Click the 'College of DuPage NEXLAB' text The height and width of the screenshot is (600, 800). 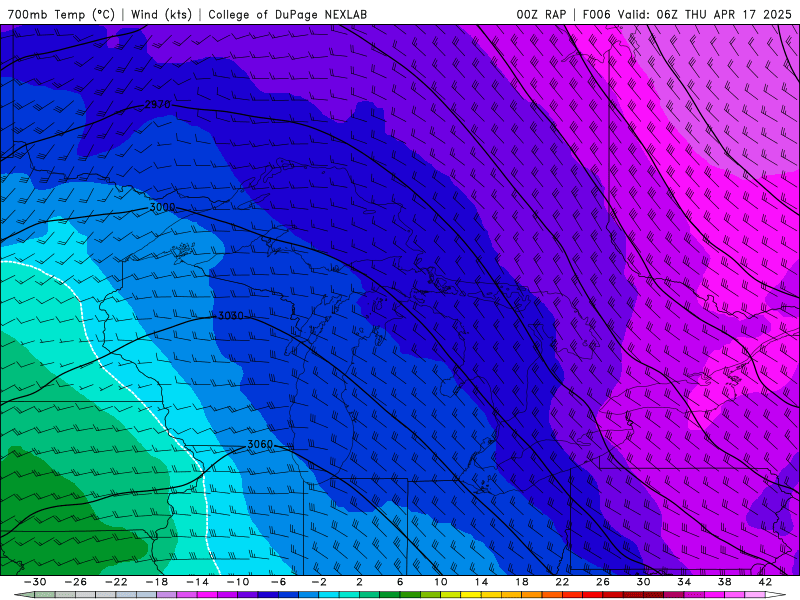287,14
